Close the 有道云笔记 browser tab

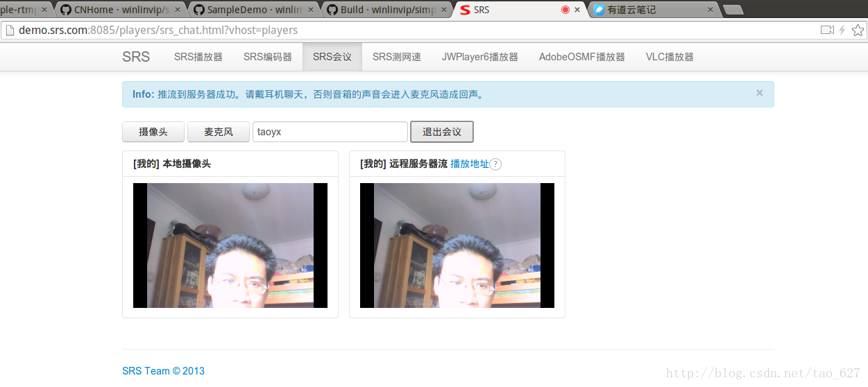click(x=710, y=10)
